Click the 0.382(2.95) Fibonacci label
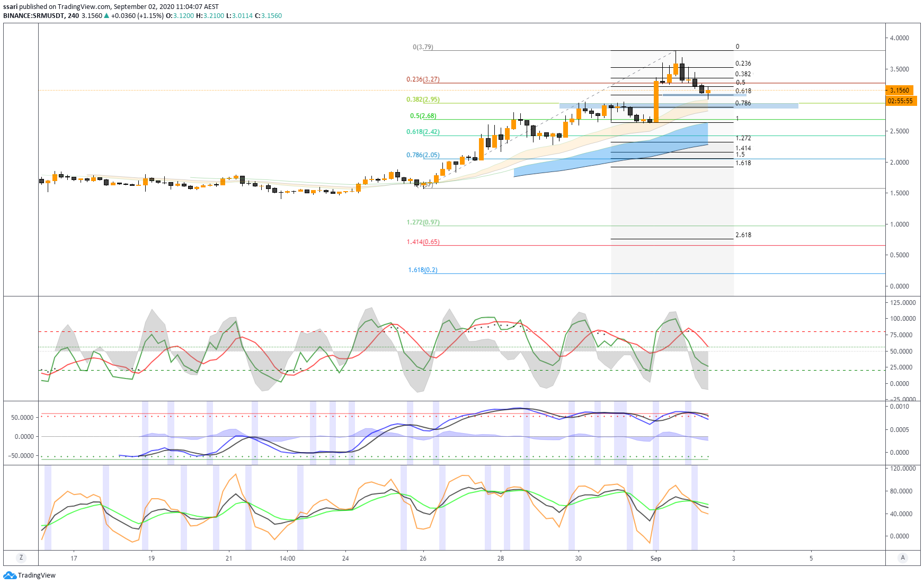Image resolution: width=924 pixels, height=585 pixels. (423, 100)
